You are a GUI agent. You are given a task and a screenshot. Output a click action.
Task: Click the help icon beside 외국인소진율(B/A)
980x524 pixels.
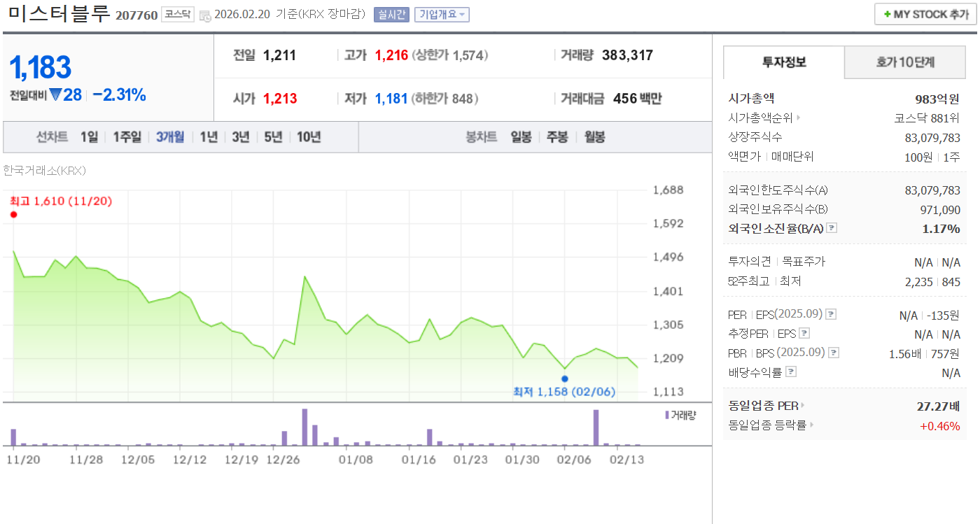pos(832,228)
